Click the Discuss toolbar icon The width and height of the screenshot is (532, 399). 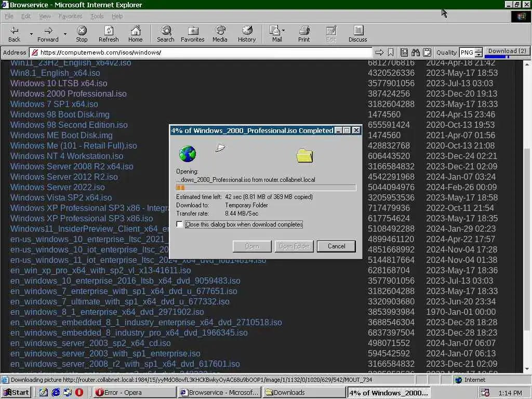point(357,34)
